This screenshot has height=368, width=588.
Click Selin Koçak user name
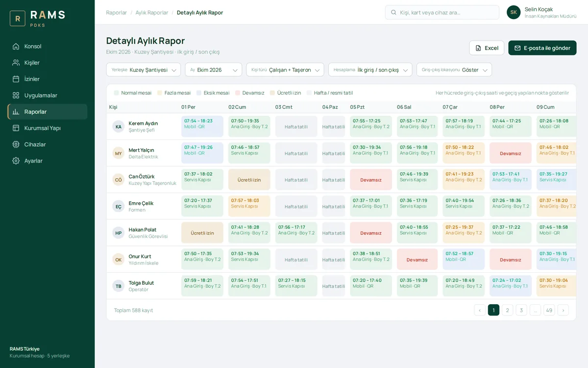tap(539, 9)
